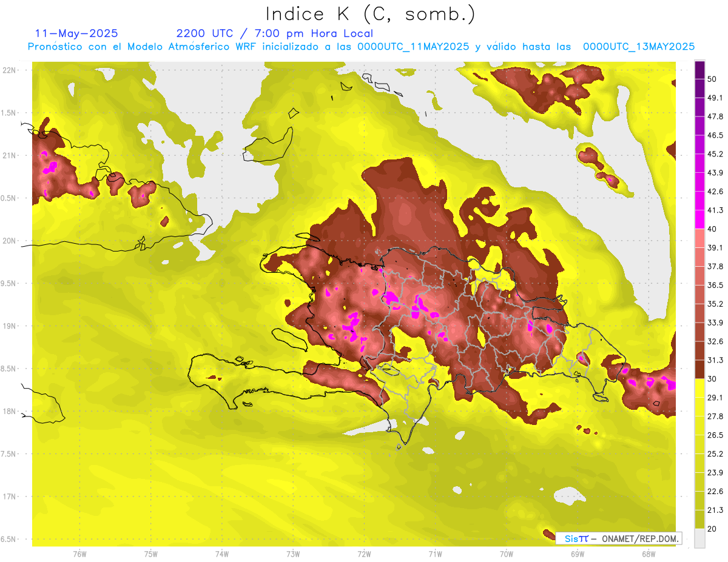Click the gray swatch below 20 on scale
The height and width of the screenshot is (562, 728).
(699, 538)
